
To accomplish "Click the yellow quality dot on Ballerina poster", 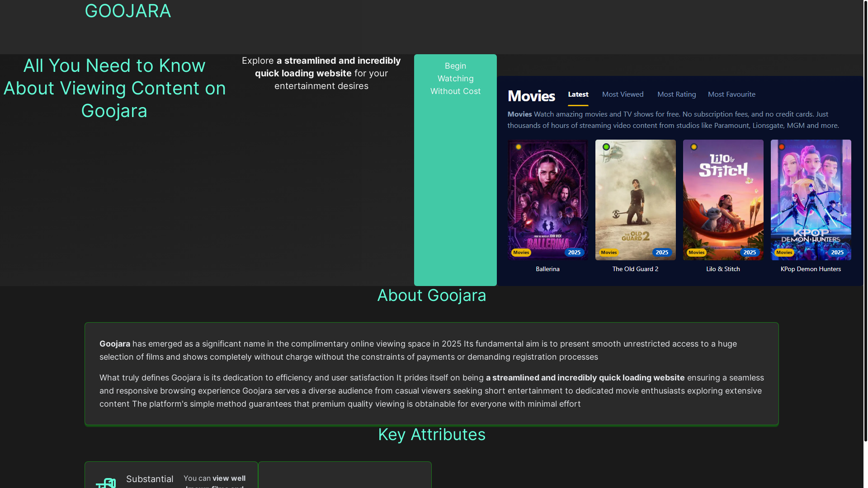I will (x=519, y=147).
